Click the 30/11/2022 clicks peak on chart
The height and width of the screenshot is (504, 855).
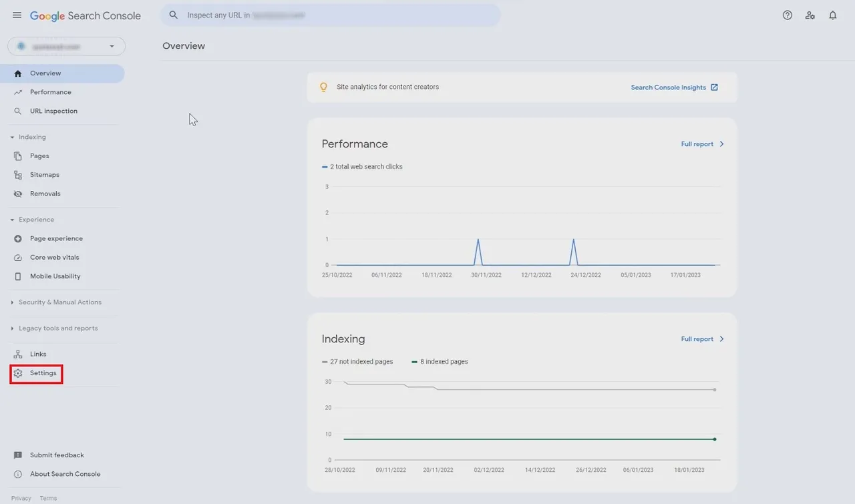[478, 239]
